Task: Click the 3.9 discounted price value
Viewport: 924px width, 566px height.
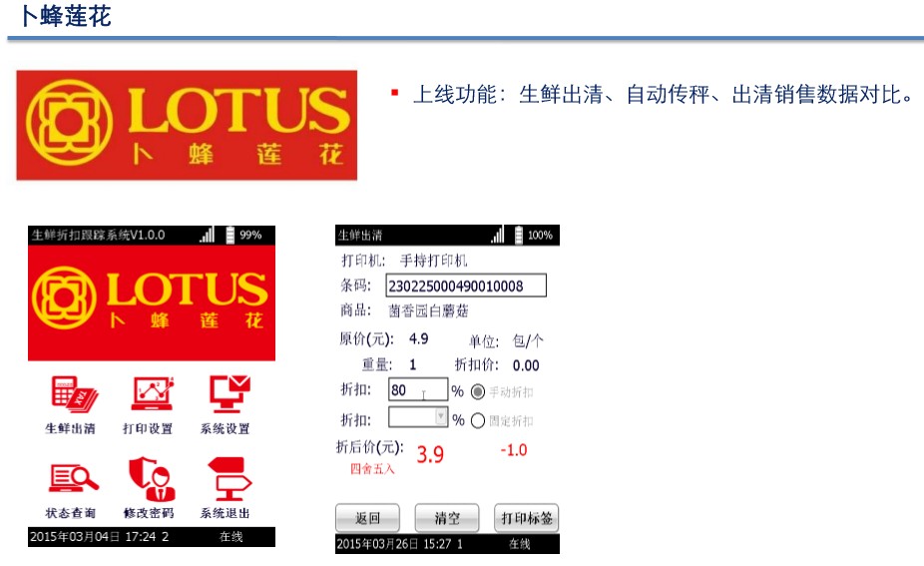Action: pyautogui.click(x=430, y=454)
